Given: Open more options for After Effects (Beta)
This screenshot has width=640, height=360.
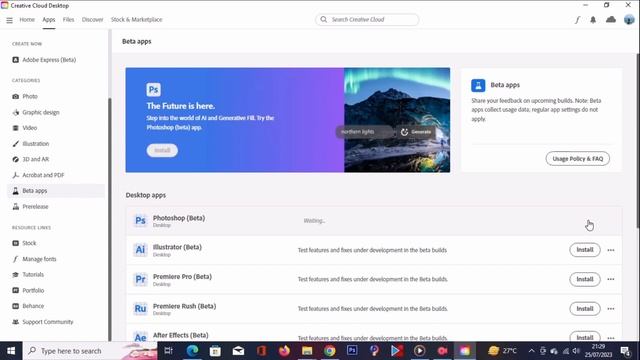Looking at the screenshot, I should click(x=611, y=338).
